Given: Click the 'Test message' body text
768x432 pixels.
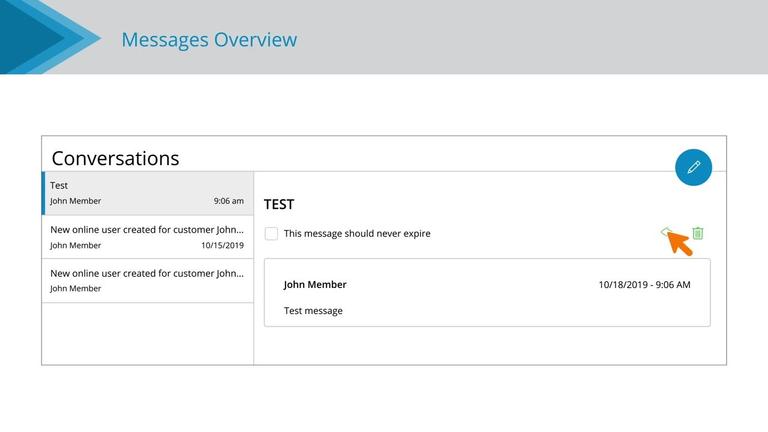Looking at the screenshot, I should coord(313,311).
